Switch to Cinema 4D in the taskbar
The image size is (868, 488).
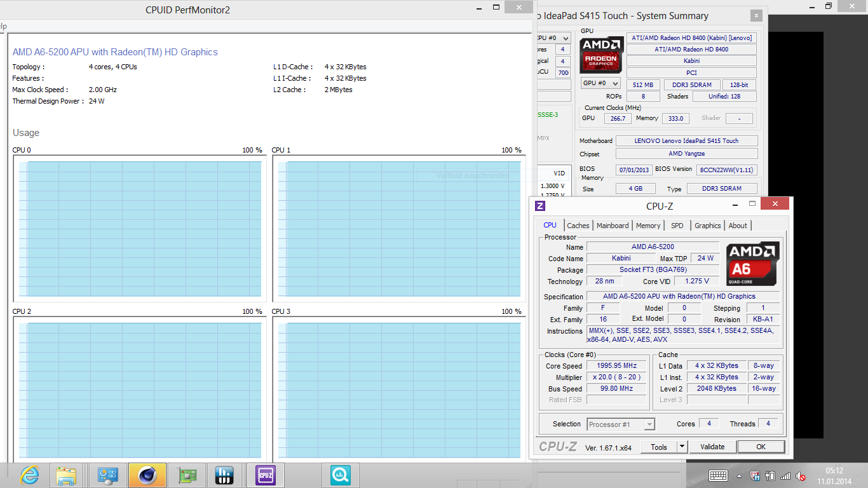coord(147,475)
